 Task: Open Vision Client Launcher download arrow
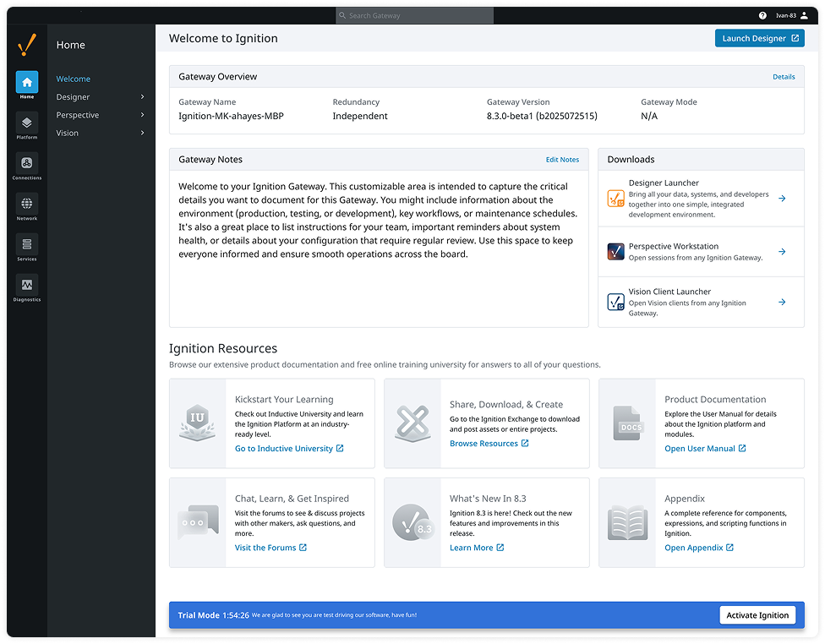tap(782, 302)
